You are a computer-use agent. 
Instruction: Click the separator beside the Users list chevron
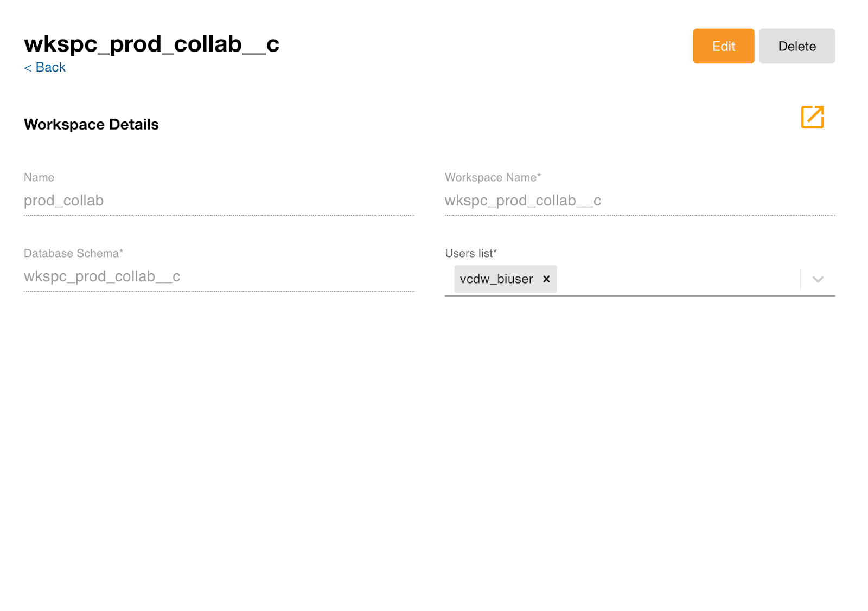coord(800,279)
